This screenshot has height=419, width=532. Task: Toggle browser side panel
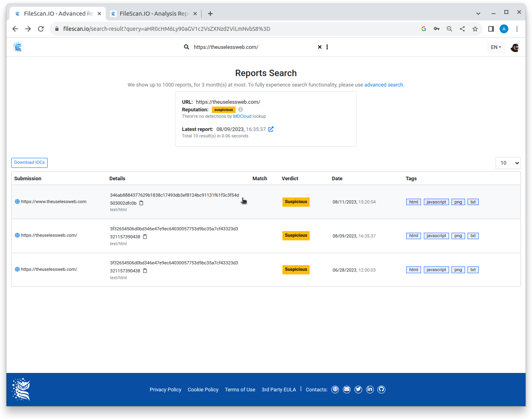pos(491,29)
